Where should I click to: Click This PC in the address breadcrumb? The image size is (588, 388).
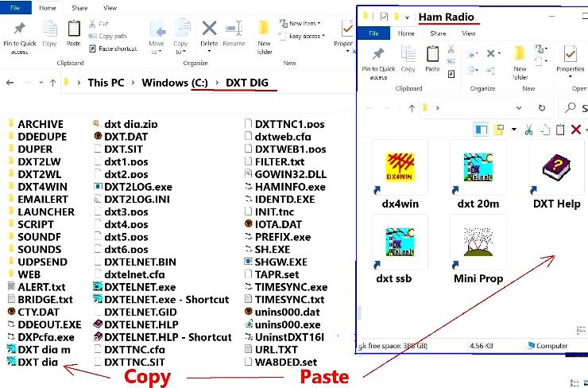click(106, 83)
